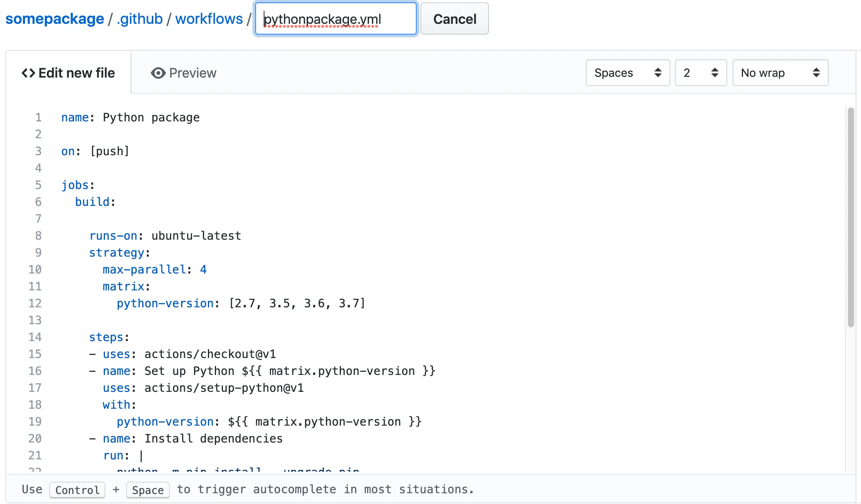Go to the somepackage repository link

55,19
